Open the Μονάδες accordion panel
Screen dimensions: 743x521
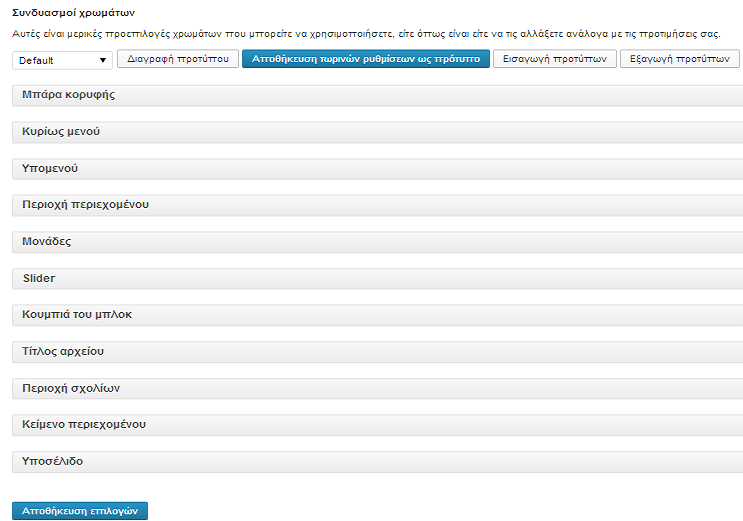click(378, 242)
